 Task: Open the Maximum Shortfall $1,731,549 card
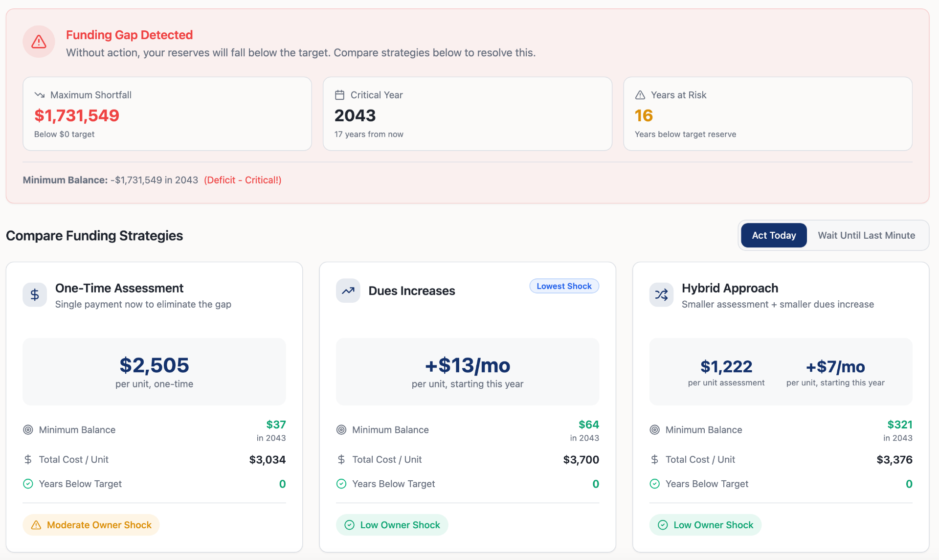(x=167, y=113)
